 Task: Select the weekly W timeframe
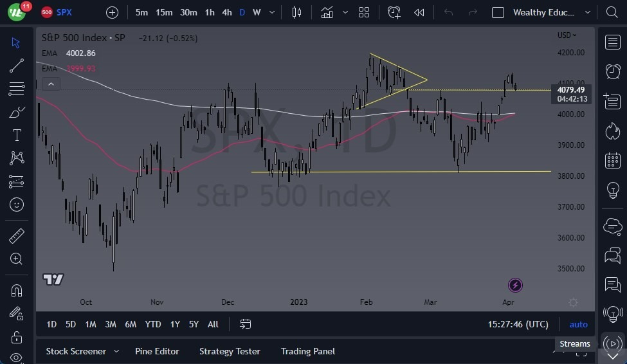point(257,12)
